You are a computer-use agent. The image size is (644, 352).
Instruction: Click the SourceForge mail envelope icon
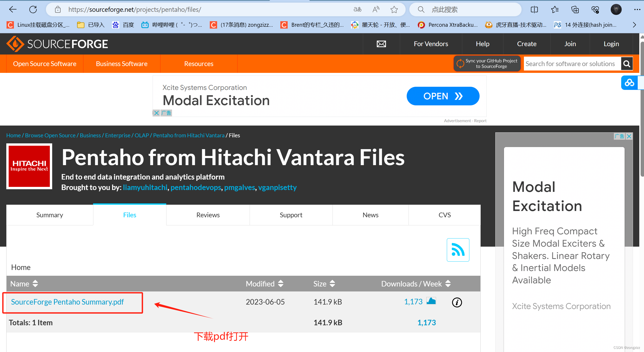tap(381, 44)
